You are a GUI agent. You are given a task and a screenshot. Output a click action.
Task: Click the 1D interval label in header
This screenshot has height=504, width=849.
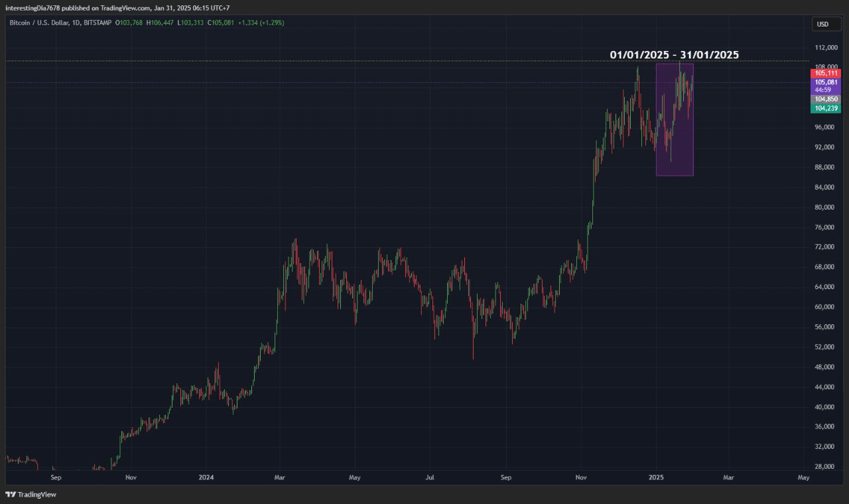pyautogui.click(x=78, y=23)
